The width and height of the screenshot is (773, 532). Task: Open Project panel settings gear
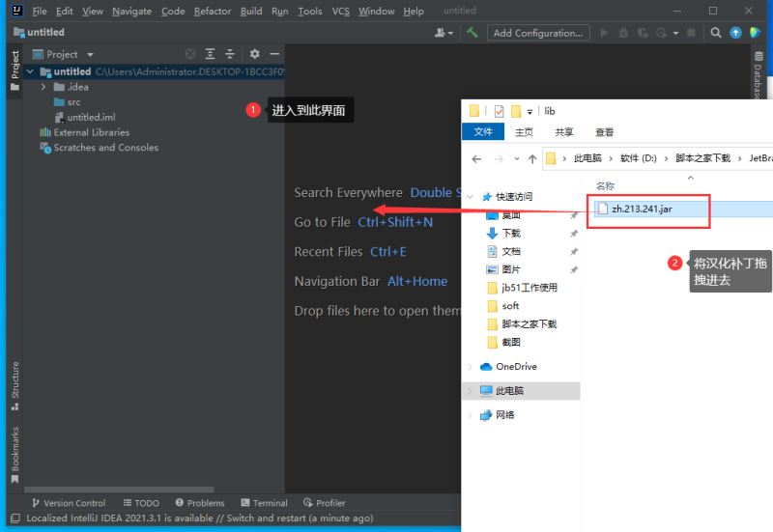point(254,54)
